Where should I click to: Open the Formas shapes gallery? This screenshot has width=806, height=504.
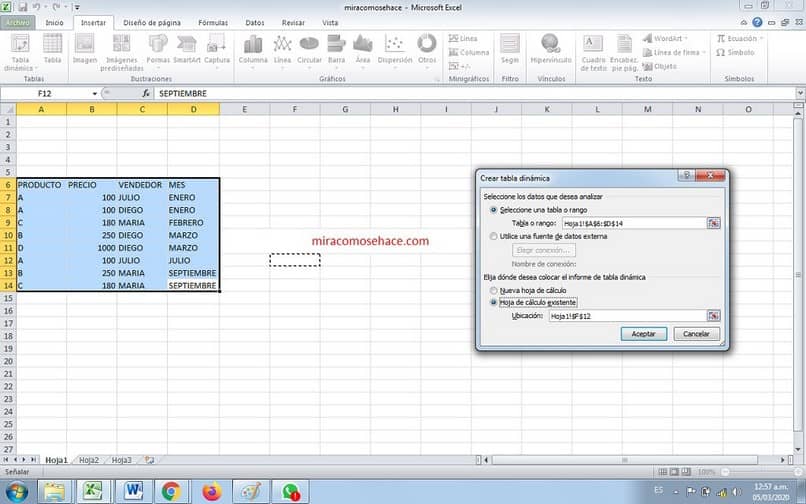point(158,49)
